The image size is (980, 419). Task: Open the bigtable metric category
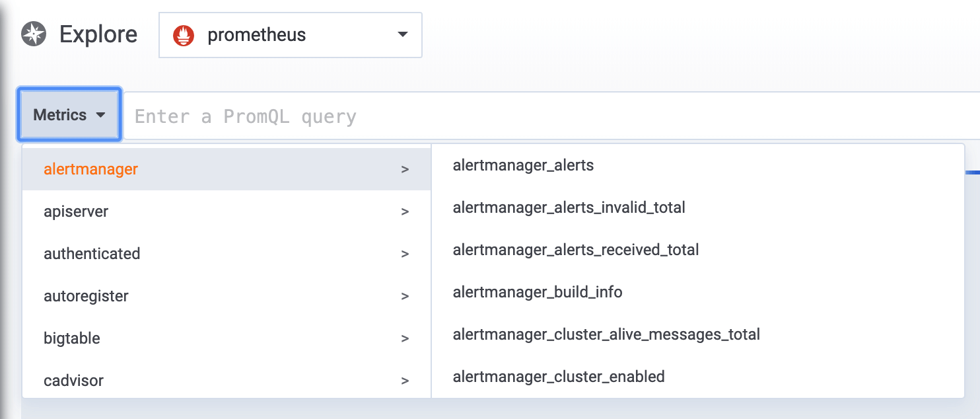pos(72,338)
